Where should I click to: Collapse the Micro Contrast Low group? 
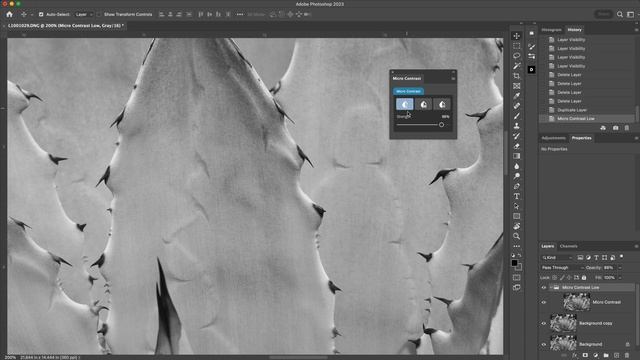click(x=551, y=288)
